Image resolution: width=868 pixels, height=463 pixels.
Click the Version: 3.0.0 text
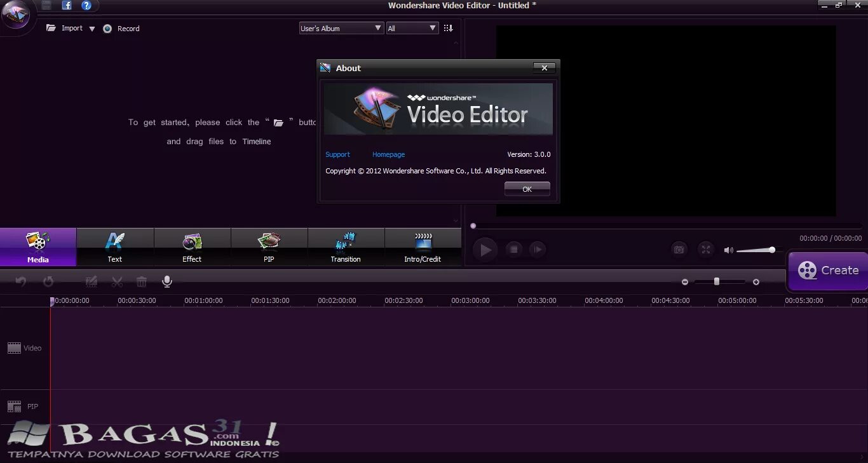[x=529, y=154]
